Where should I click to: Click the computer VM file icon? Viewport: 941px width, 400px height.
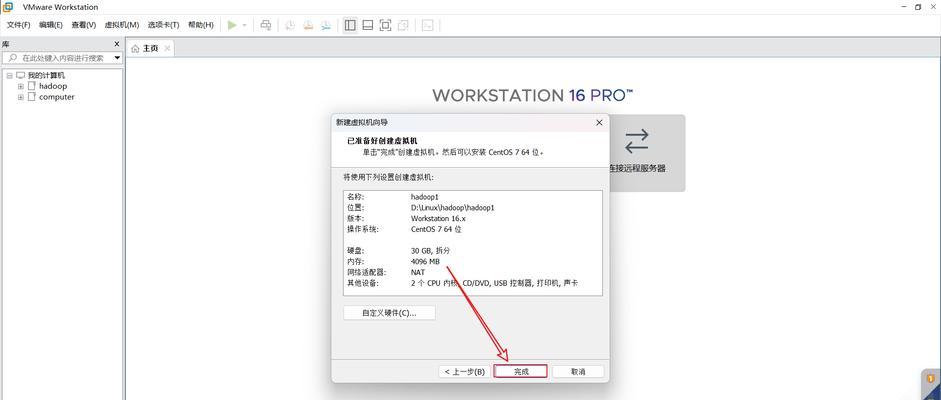32,97
